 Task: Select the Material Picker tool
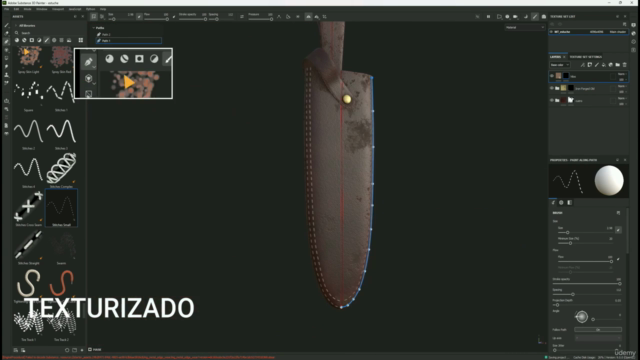pyautogui.click(x=7, y=83)
